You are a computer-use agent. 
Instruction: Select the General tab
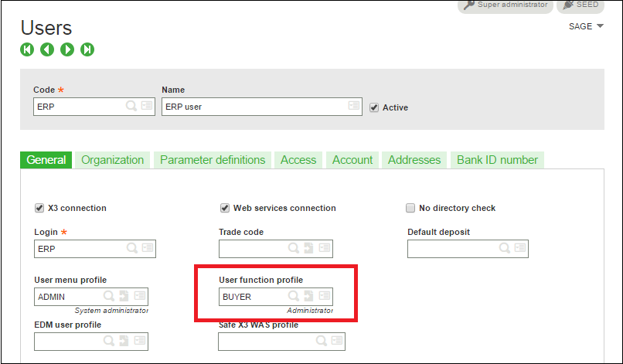[x=46, y=160]
